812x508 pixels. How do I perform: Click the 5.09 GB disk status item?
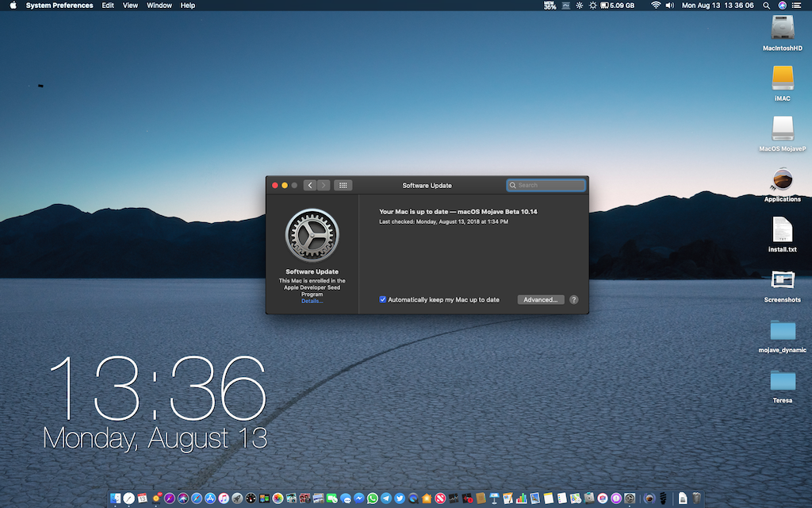click(x=617, y=6)
